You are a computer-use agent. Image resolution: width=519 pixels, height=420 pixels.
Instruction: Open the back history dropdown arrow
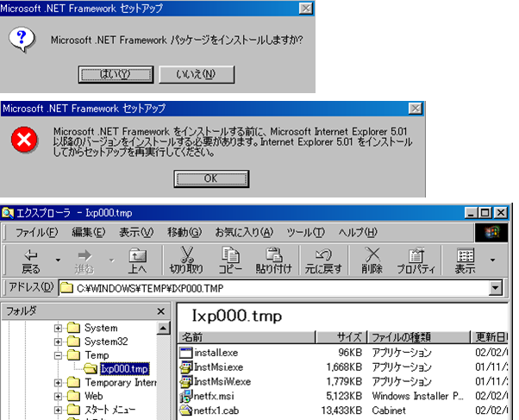pyautogui.click(x=58, y=260)
